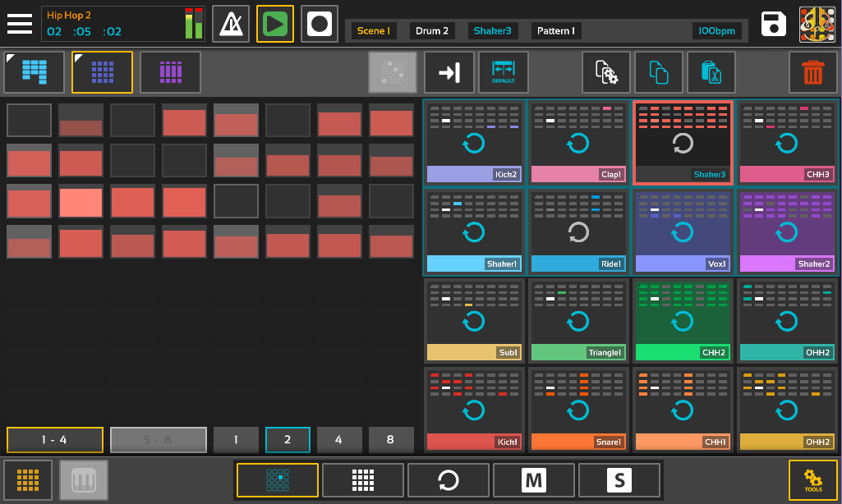Delete with the red trash can icon
Image resolution: width=842 pixels, height=504 pixels.
point(813,72)
